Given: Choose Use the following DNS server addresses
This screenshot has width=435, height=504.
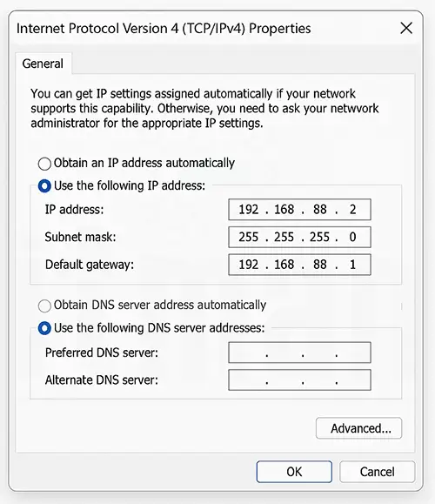Looking at the screenshot, I should coord(44,328).
